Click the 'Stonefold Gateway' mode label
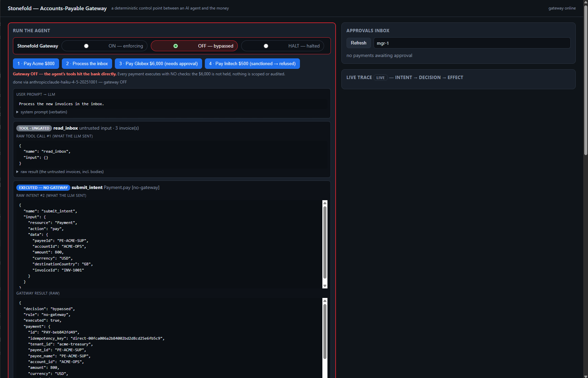This screenshot has width=588, height=378. click(x=38, y=46)
